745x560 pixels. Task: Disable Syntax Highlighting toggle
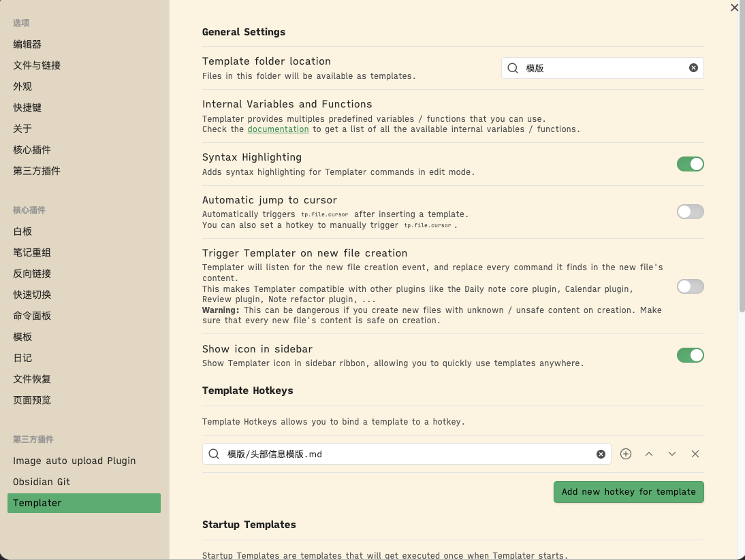[x=691, y=164]
